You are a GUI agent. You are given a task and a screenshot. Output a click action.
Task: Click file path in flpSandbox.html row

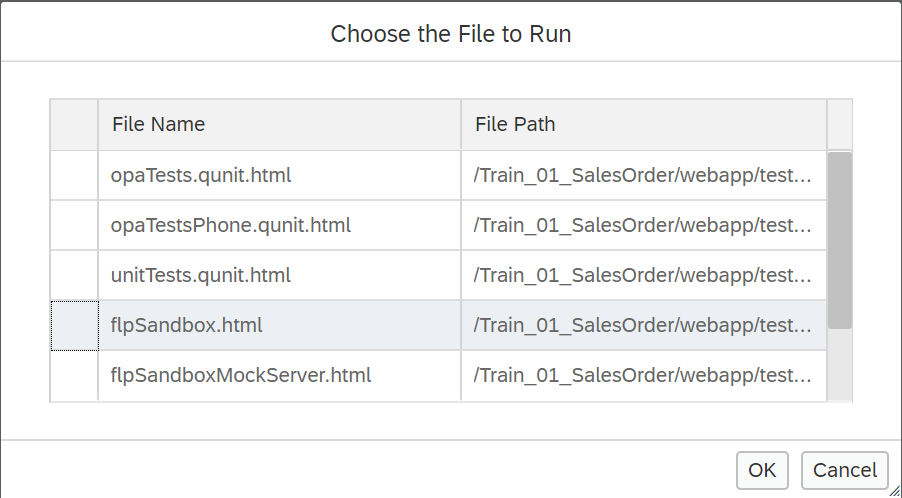point(643,325)
